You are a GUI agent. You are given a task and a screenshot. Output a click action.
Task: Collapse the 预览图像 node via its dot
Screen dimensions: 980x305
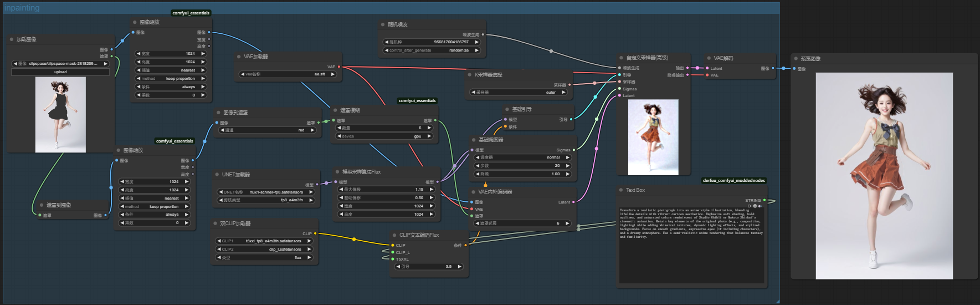(x=796, y=58)
